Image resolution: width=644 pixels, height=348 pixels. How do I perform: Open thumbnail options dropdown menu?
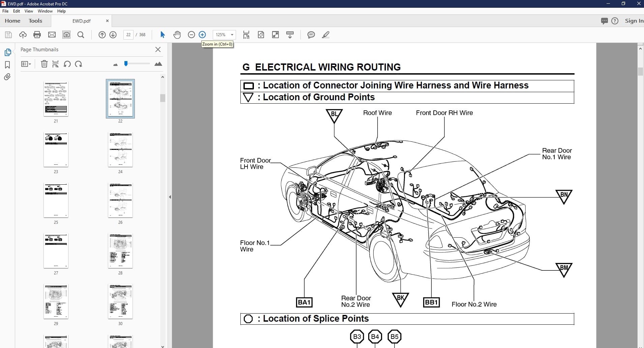(x=26, y=64)
